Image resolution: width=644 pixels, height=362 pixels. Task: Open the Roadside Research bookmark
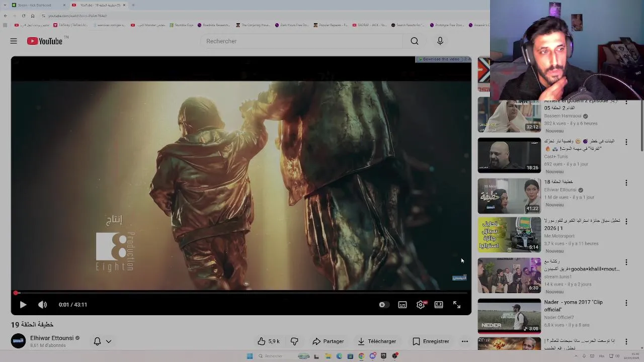pyautogui.click(x=214, y=25)
